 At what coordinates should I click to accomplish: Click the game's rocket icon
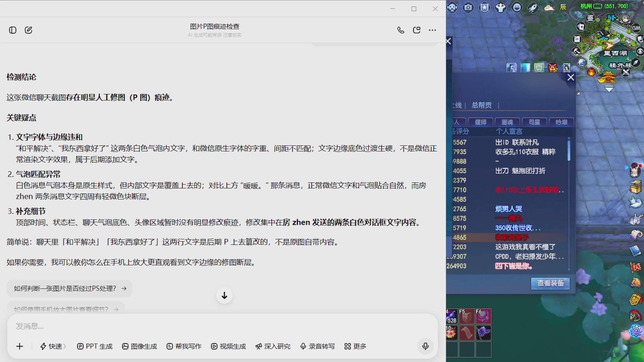click(x=533, y=8)
